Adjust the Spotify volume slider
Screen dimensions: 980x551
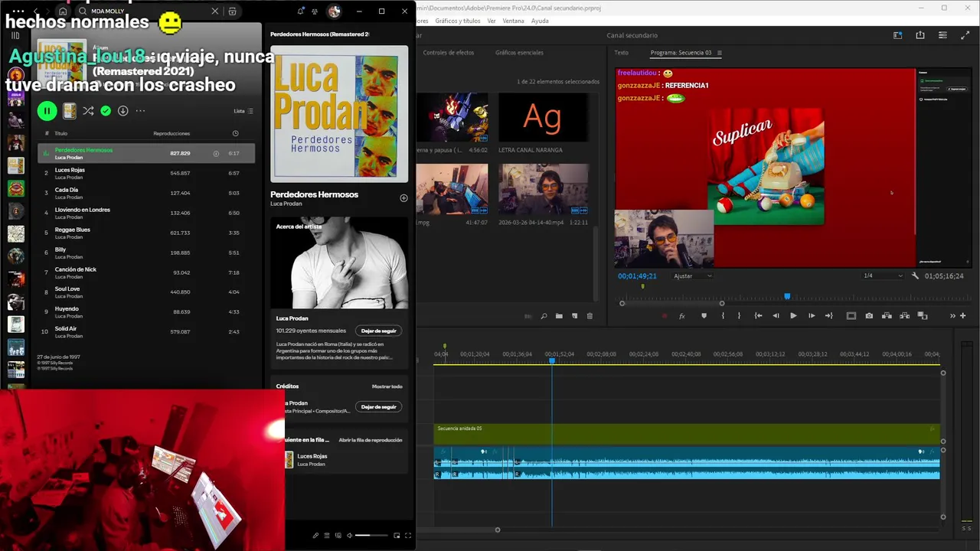(371, 536)
